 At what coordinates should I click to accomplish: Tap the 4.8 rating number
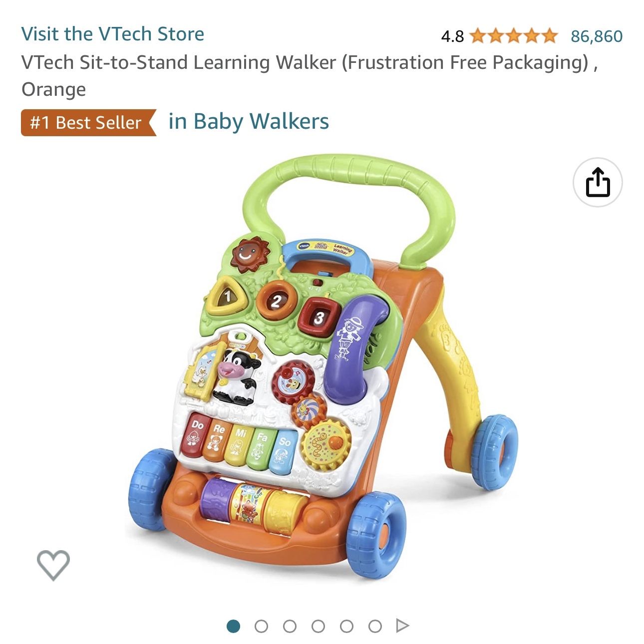click(x=452, y=36)
